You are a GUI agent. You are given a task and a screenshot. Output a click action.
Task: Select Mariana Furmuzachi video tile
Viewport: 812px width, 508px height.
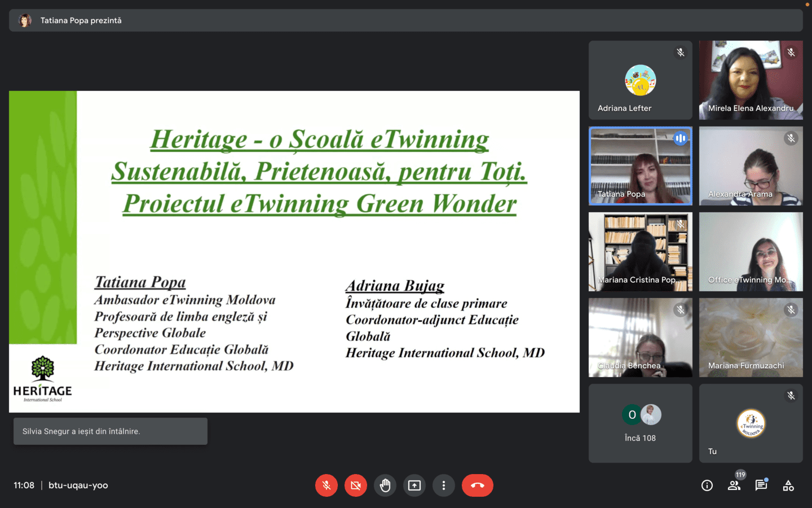tap(751, 338)
